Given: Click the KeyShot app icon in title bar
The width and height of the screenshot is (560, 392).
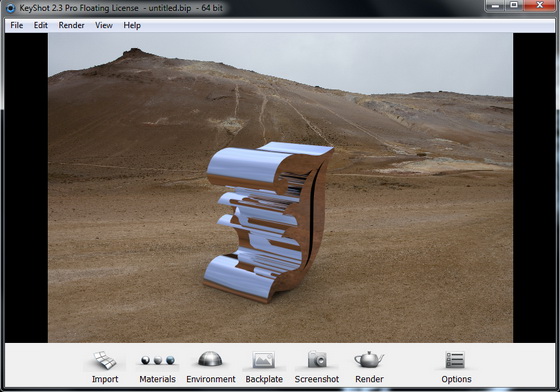Looking at the screenshot, I should (x=10, y=8).
